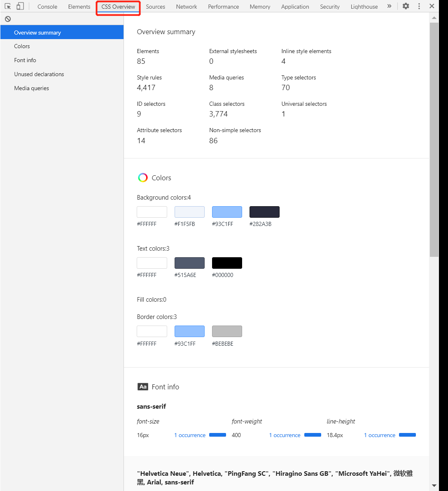Click the more tabs chevron
This screenshot has width=448, height=491.
click(x=389, y=6)
